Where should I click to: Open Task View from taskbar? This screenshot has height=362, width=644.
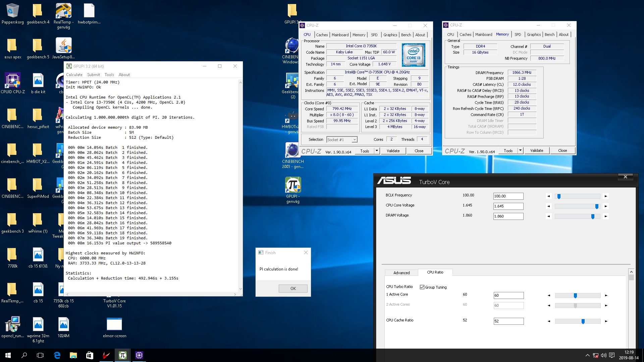(40, 355)
